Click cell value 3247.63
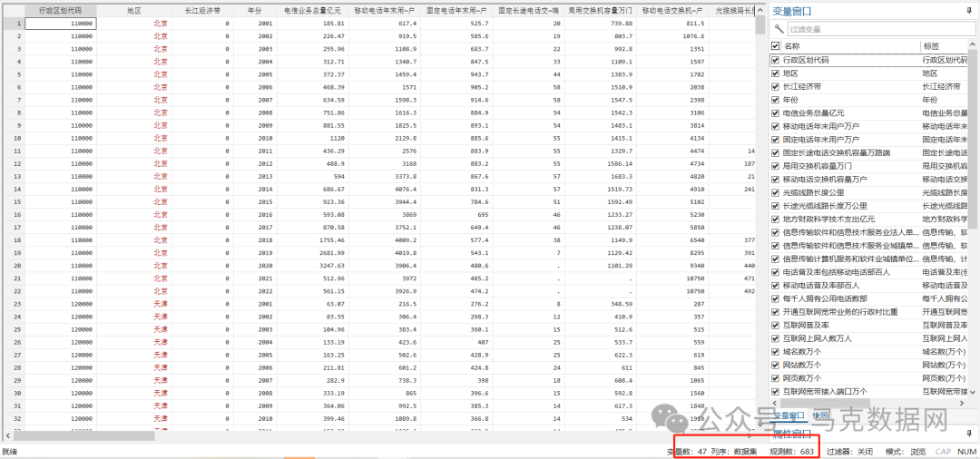Screen dimensions: 980x459 [x=312, y=266]
